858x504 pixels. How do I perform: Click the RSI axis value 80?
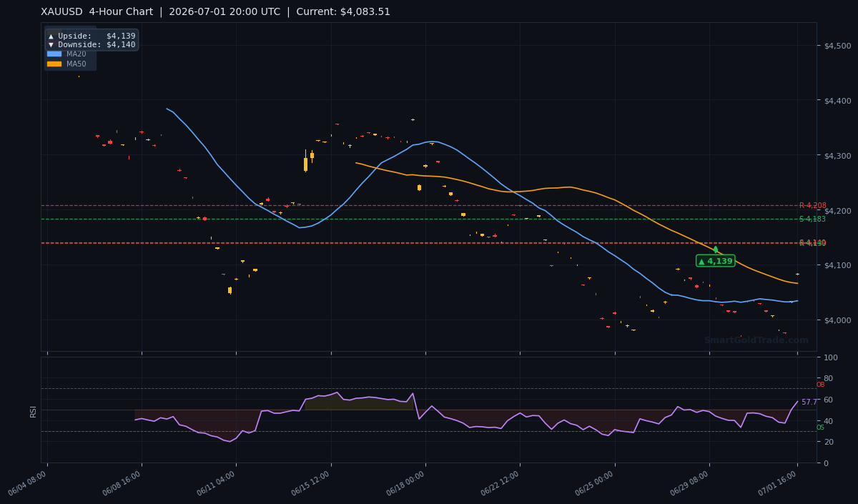click(829, 378)
